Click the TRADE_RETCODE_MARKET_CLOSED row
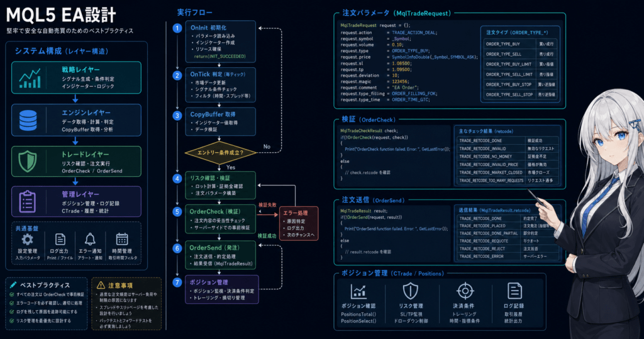The image size is (644, 339). pyautogui.click(x=508, y=172)
